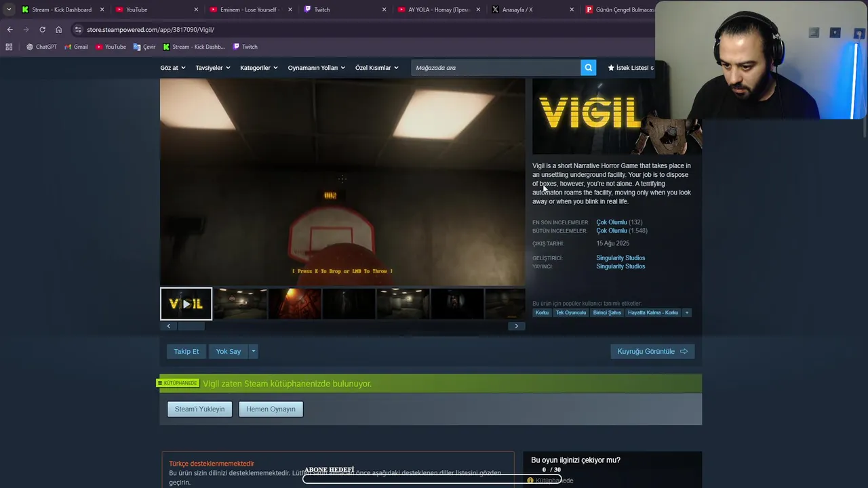Open the Gmail bookmark
The height and width of the screenshot is (488, 868).
tap(76, 47)
